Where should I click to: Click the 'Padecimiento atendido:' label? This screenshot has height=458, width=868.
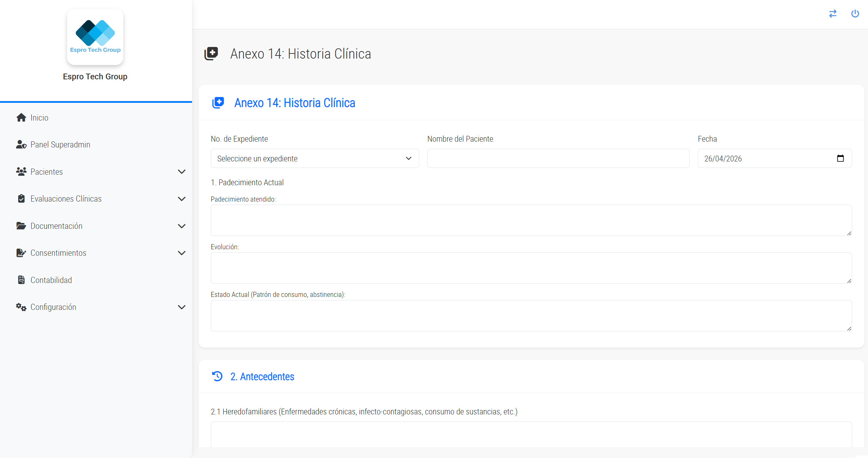pyautogui.click(x=243, y=199)
